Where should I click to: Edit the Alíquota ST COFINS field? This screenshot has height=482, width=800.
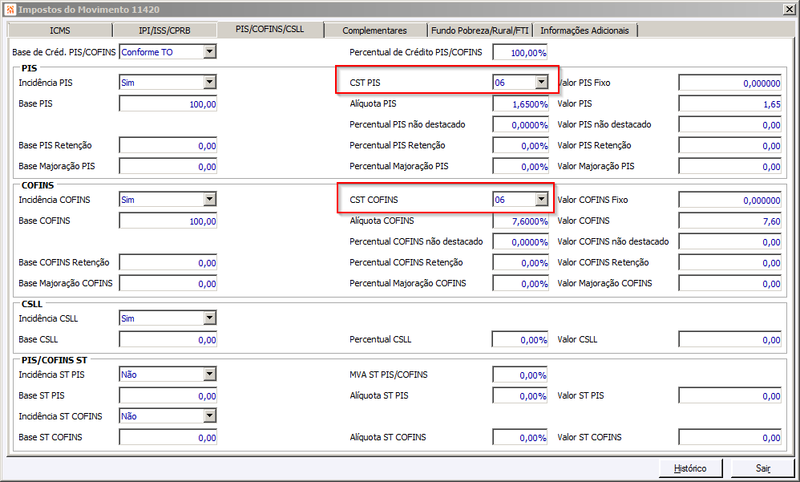520,438
